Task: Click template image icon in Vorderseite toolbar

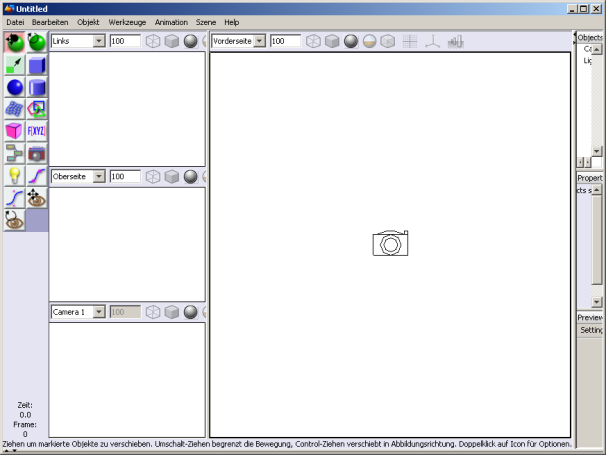Action: [456, 41]
